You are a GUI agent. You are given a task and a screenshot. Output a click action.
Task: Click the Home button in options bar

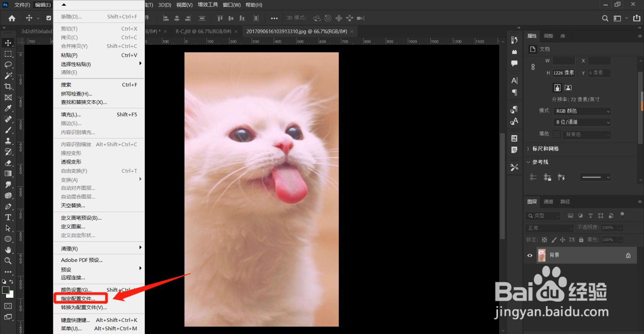pyautogui.click(x=12, y=18)
